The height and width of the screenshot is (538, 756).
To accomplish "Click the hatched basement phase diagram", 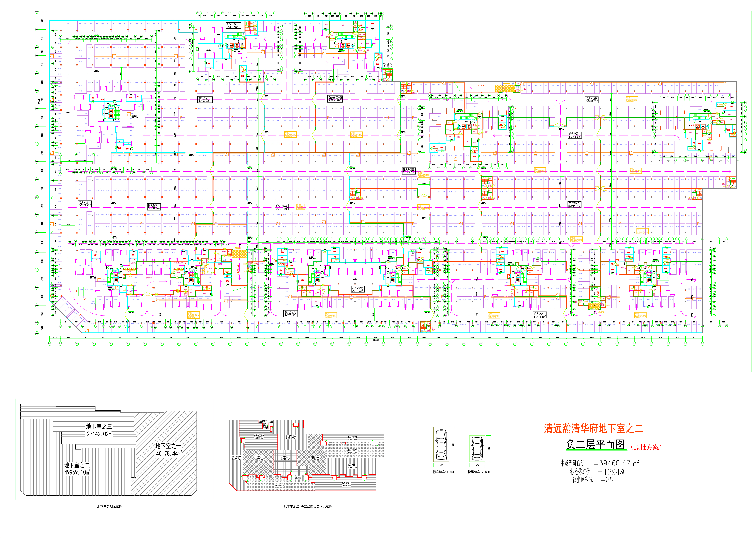I will 109,450.
